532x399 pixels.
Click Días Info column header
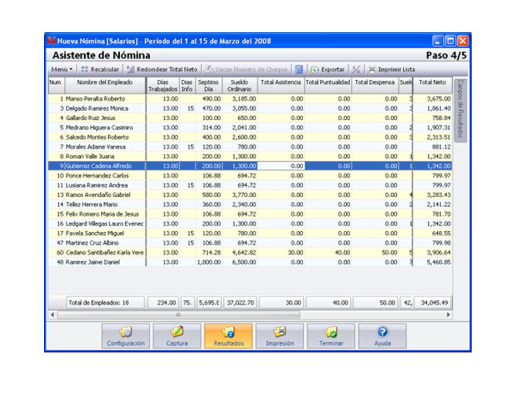pos(187,85)
